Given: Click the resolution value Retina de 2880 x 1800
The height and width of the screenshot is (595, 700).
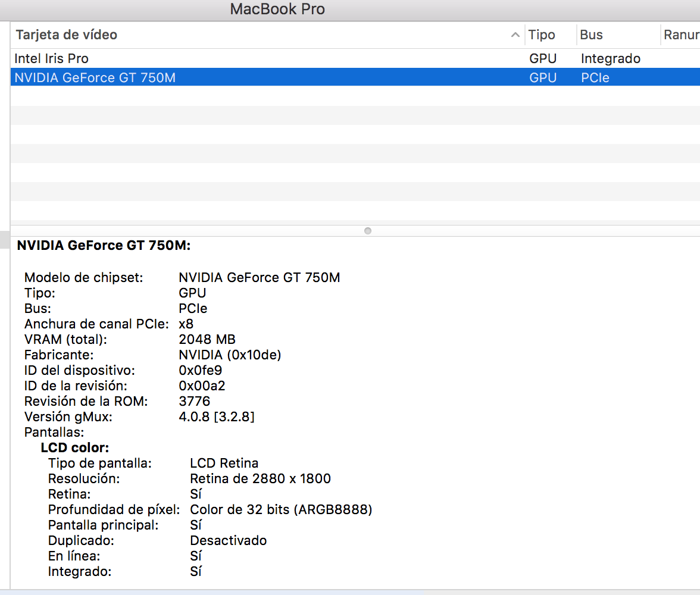Looking at the screenshot, I should (x=260, y=478).
